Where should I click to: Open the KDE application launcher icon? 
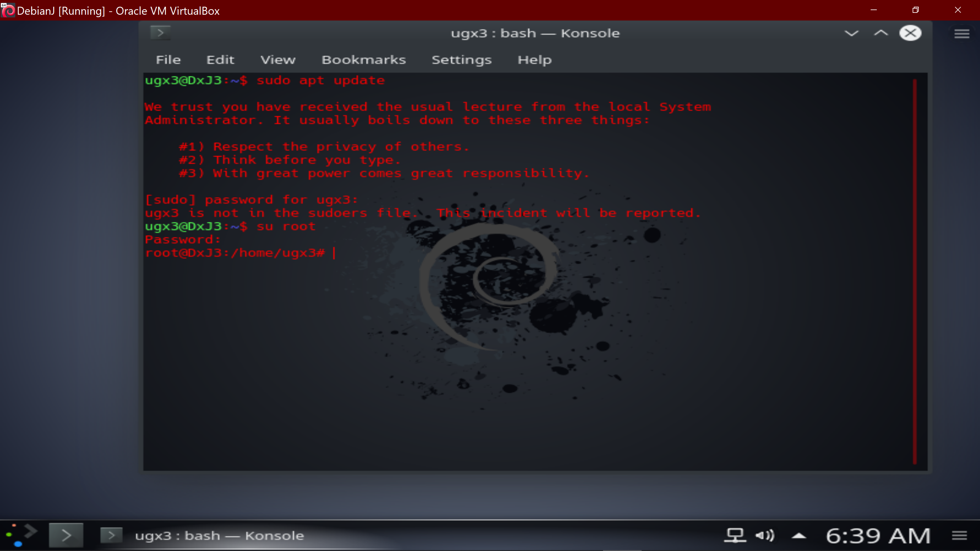tap(22, 535)
